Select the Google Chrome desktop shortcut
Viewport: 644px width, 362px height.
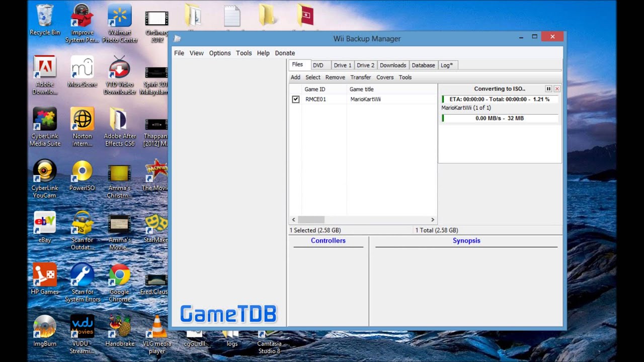(x=120, y=282)
